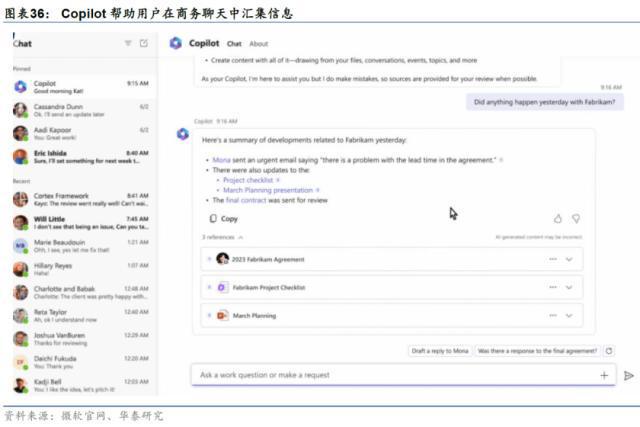Copy the Copilot response
The width and height of the screenshot is (640, 427).
coord(224,218)
